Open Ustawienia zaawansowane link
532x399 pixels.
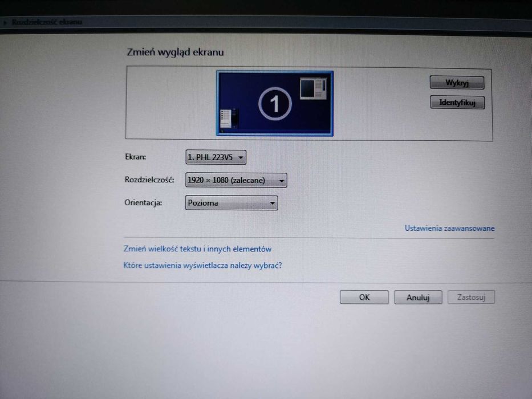(x=449, y=229)
